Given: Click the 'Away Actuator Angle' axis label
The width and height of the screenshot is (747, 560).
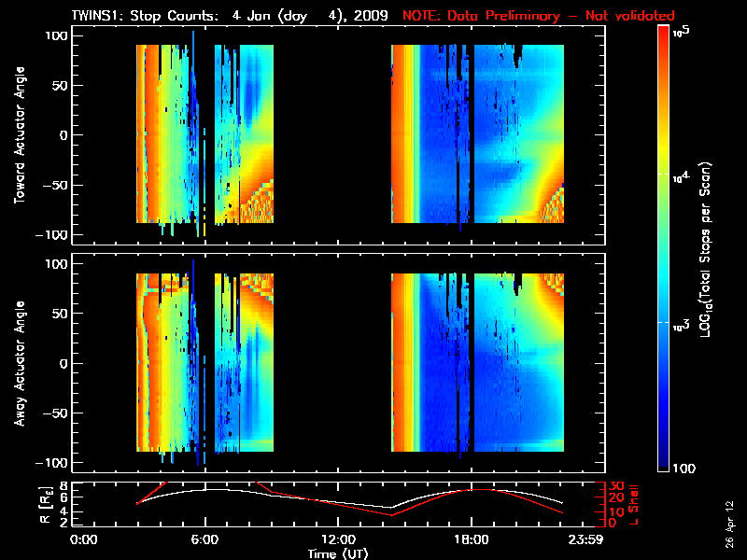Looking at the screenshot, I should [x=20, y=363].
